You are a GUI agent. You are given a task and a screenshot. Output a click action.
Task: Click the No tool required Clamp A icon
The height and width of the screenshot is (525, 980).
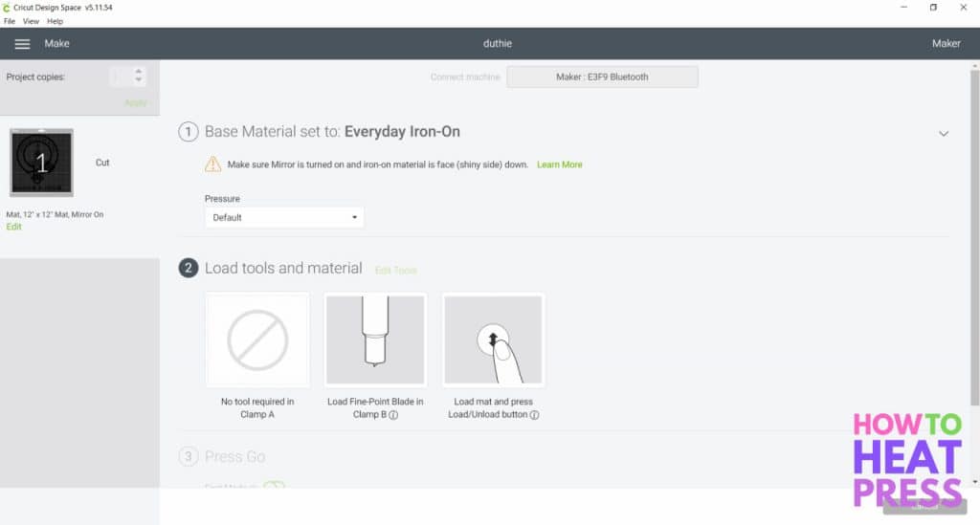(x=257, y=339)
